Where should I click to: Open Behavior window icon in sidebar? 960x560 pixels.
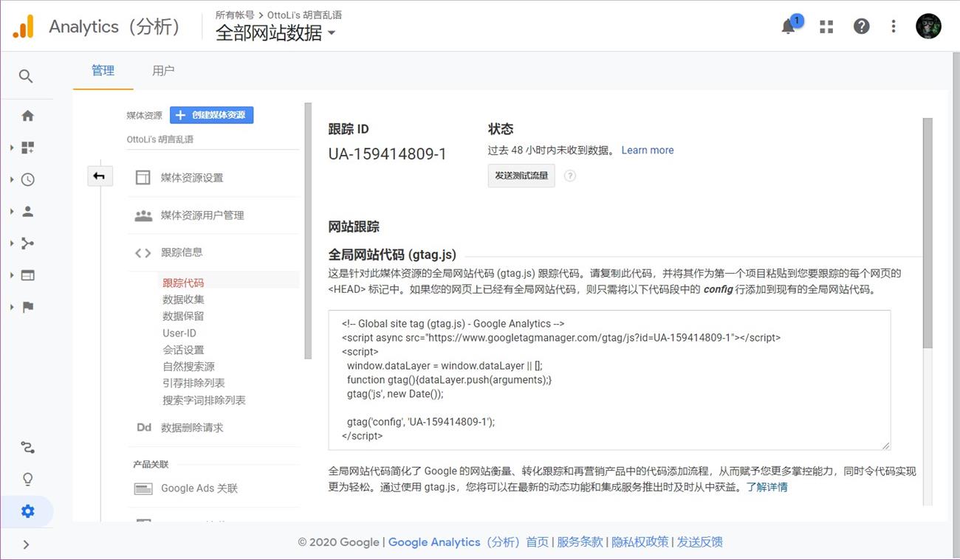click(x=27, y=275)
